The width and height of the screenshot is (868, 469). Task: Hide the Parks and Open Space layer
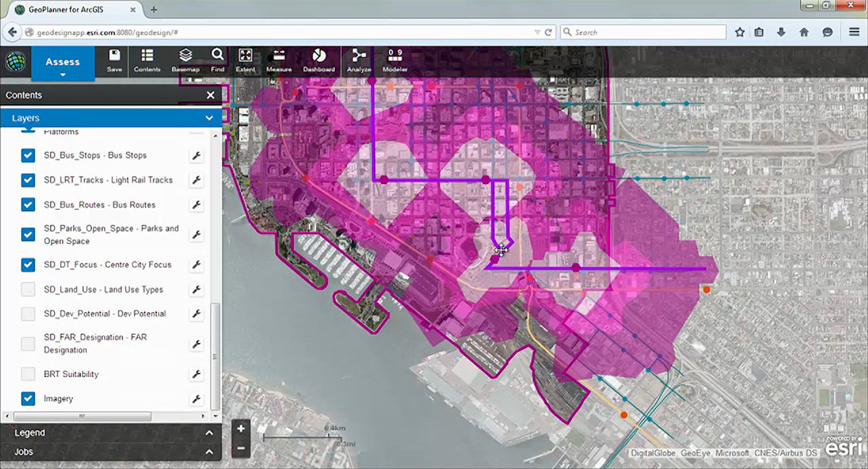pyautogui.click(x=28, y=234)
